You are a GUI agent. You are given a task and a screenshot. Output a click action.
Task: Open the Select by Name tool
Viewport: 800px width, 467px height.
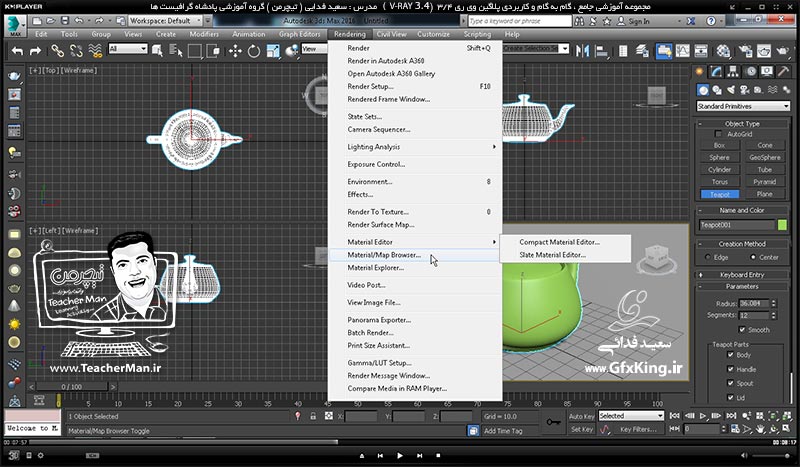click(x=176, y=51)
